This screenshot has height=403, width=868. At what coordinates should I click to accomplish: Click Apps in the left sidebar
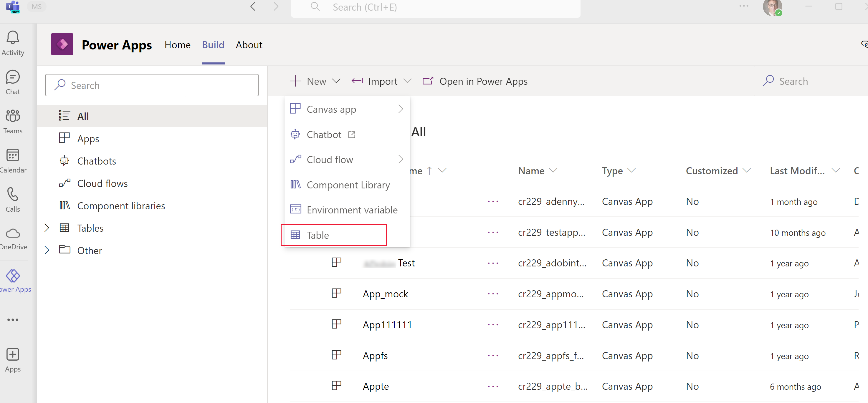point(88,138)
